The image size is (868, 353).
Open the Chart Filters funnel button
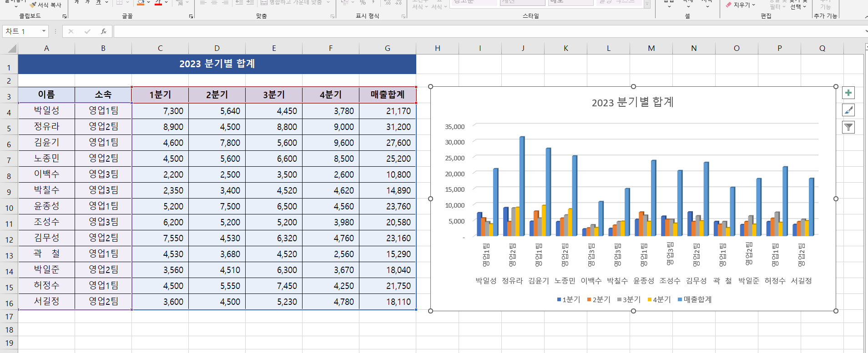point(848,127)
